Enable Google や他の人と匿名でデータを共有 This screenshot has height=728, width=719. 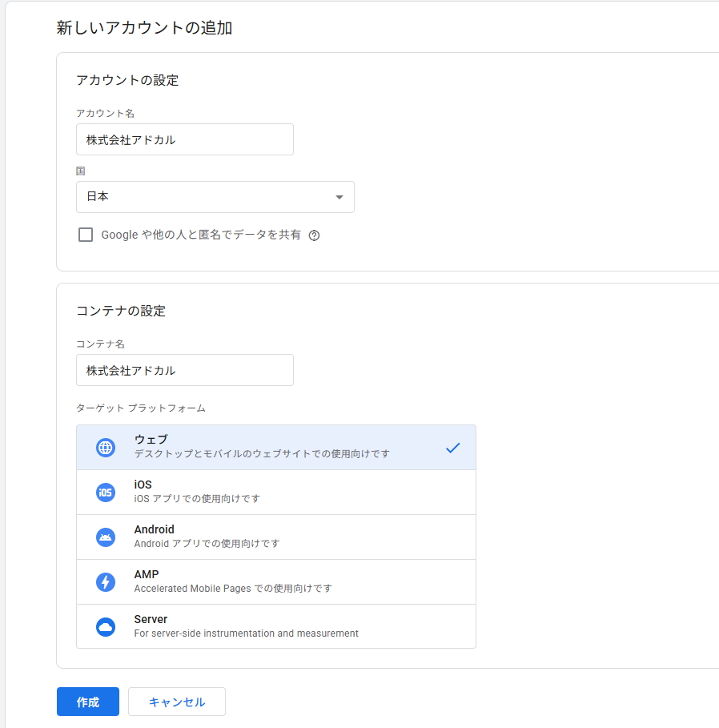86,234
